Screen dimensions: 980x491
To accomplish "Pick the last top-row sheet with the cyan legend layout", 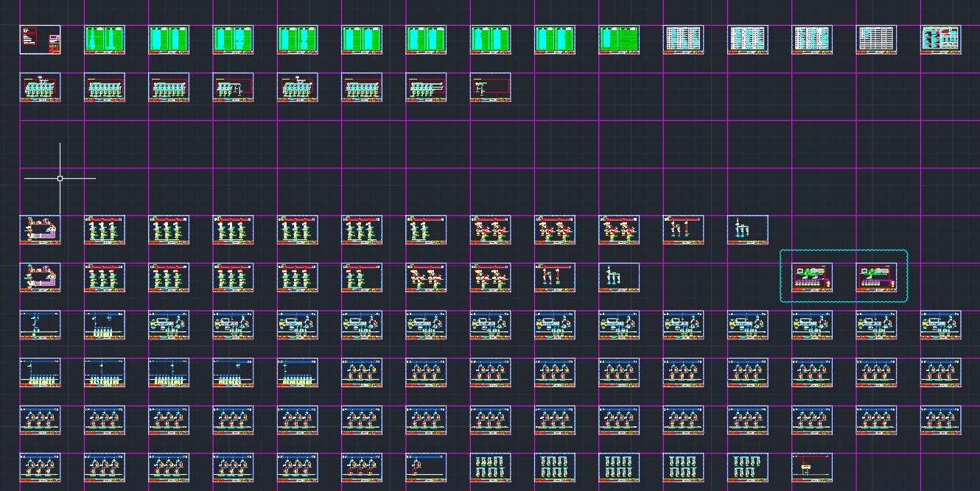I will [x=941, y=40].
